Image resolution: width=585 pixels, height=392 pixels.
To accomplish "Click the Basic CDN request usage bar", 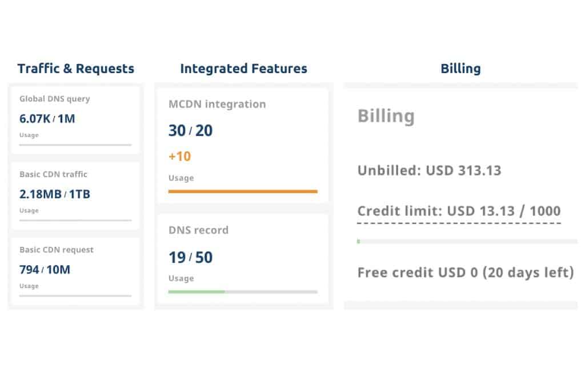I will (75, 295).
